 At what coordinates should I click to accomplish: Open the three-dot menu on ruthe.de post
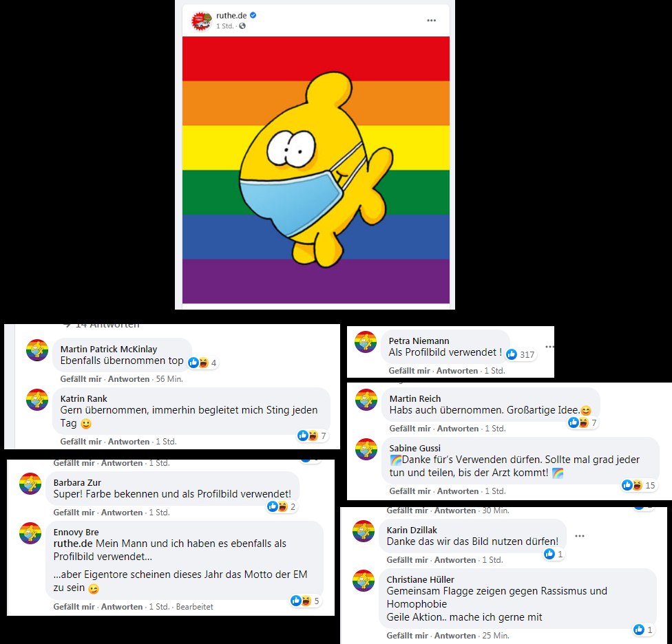pyautogui.click(x=431, y=21)
